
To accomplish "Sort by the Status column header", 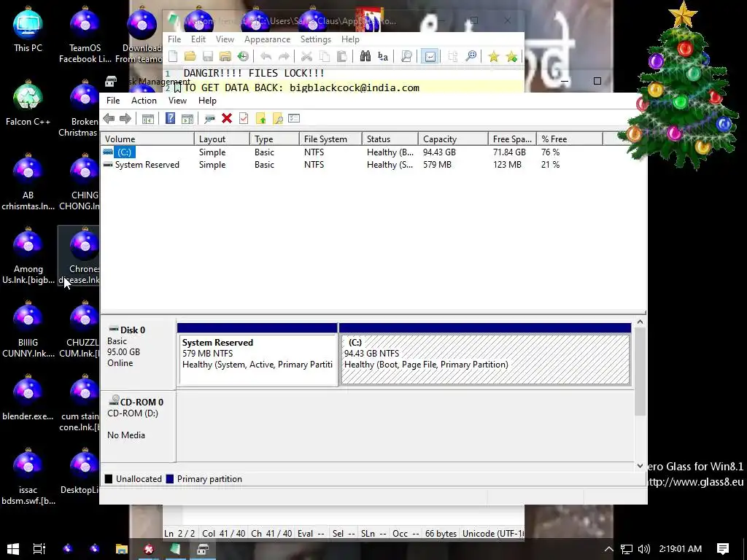I will (390, 139).
